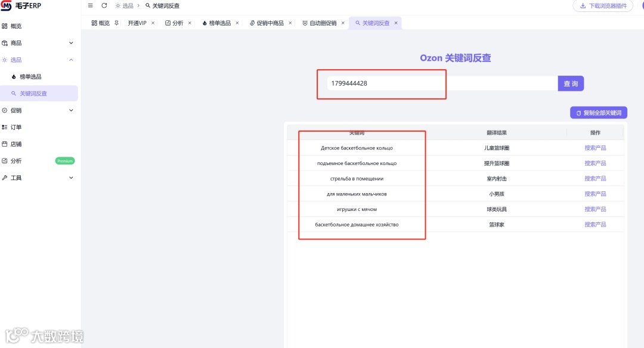Switch to the 自动删促销 tab
Screen dimensions: 644x348
pyautogui.click(x=320, y=23)
